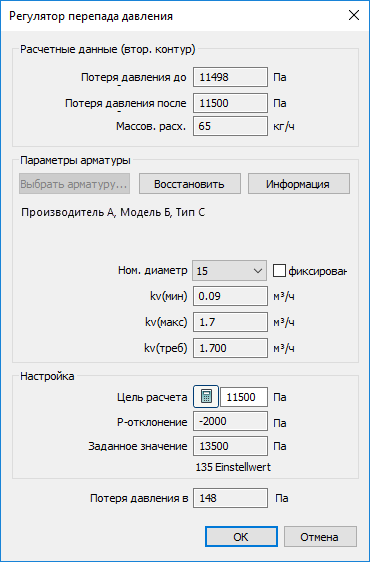Click the Цель расчета value field 11500
Viewport: 370px width, 562px height.
244,397
